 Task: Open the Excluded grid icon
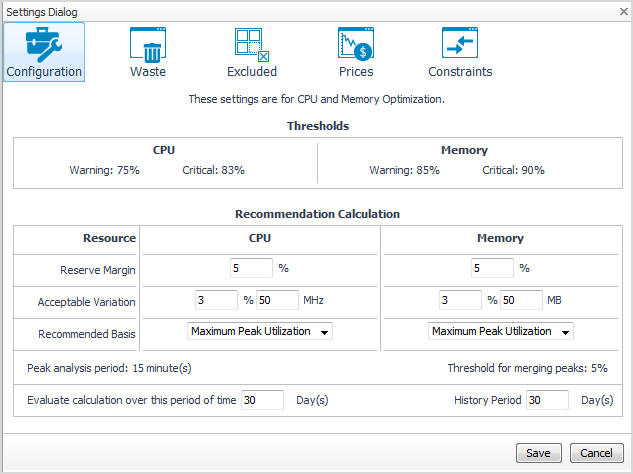pos(252,43)
